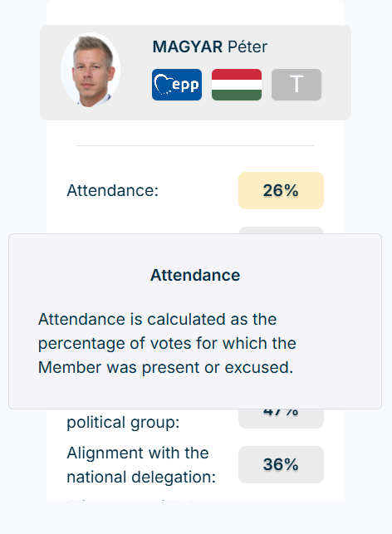The height and width of the screenshot is (534, 392).
Task: Click the Hungarian flag icon
Action: (237, 85)
